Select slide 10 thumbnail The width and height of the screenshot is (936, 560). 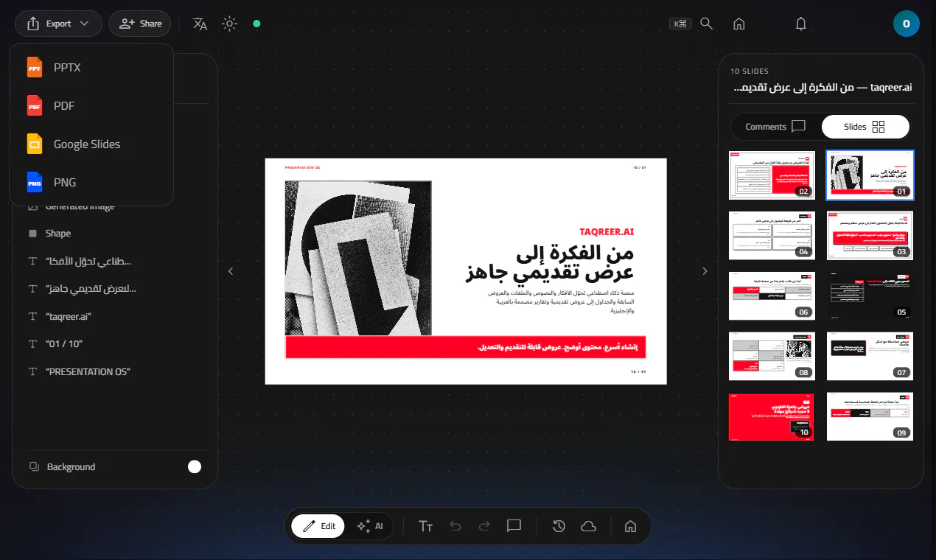point(772,417)
